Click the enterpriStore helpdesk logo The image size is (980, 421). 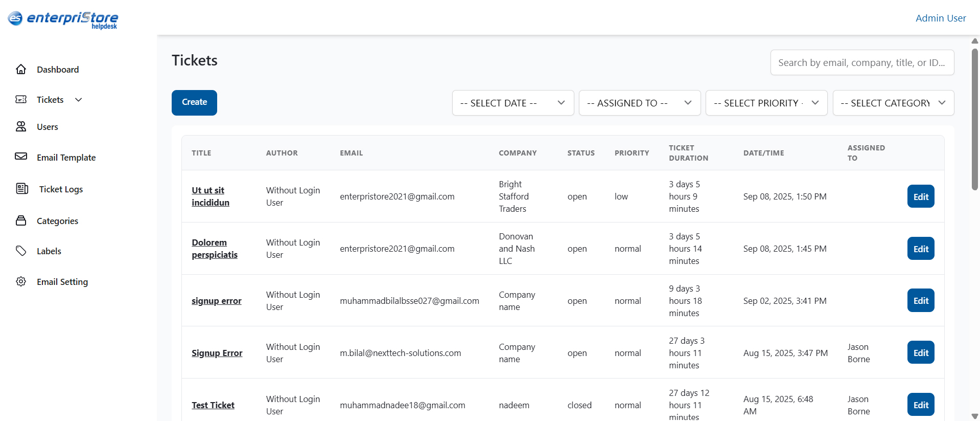[x=63, y=19]
